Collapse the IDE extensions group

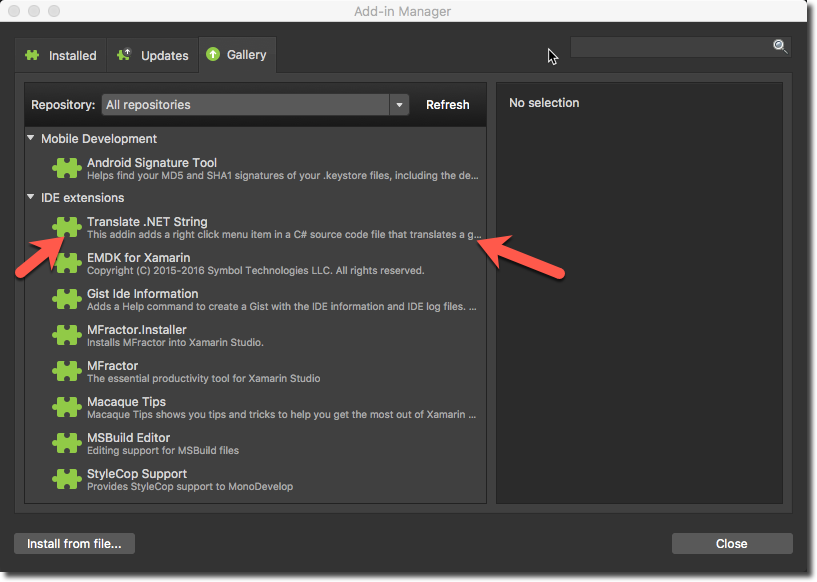click(x=31, y=197)
